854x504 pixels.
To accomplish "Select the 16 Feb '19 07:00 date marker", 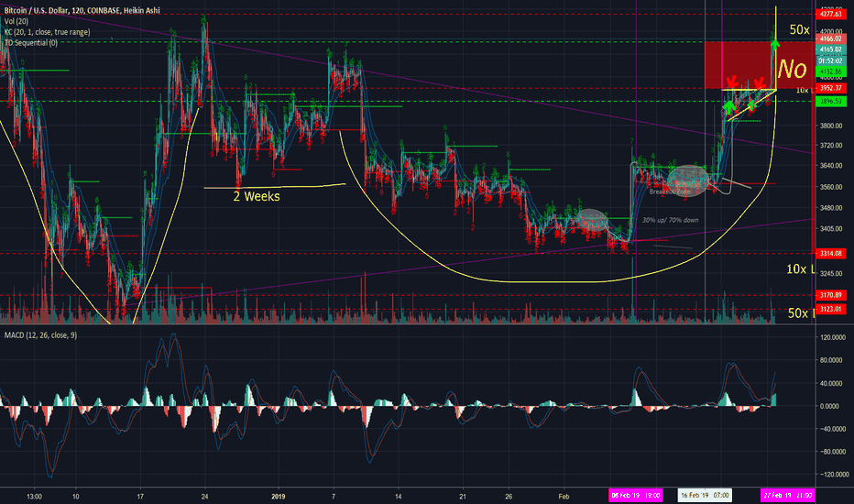I will coord(705,495).
